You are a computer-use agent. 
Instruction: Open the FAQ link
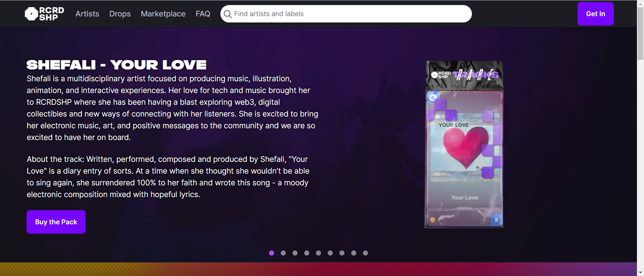coord(203,14)
